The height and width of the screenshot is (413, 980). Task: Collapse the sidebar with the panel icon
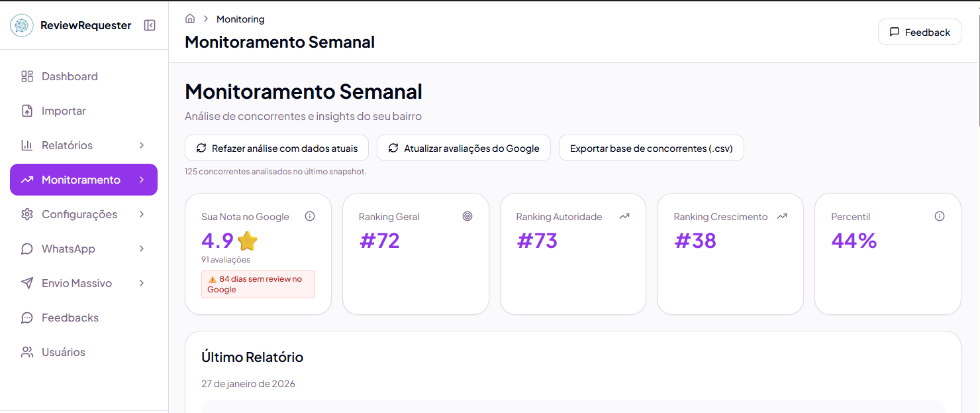click(x=149, y=25)
